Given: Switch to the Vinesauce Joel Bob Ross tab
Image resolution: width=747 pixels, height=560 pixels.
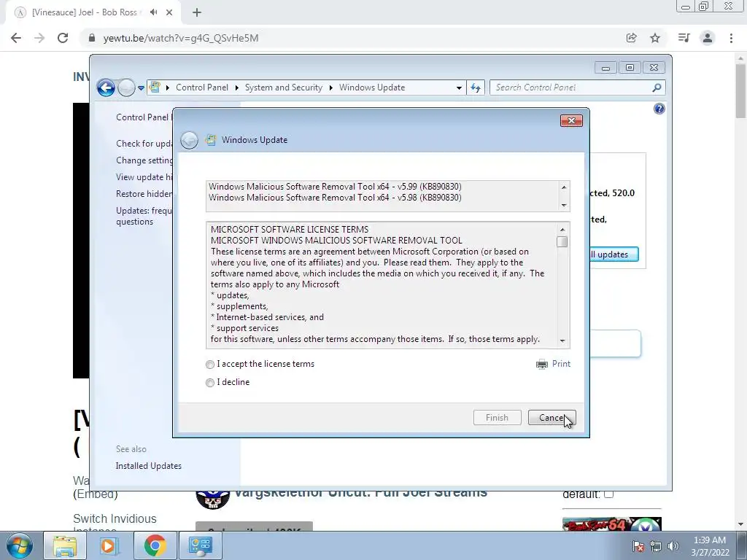Looking at the screenshot, I should click(85, 12).
